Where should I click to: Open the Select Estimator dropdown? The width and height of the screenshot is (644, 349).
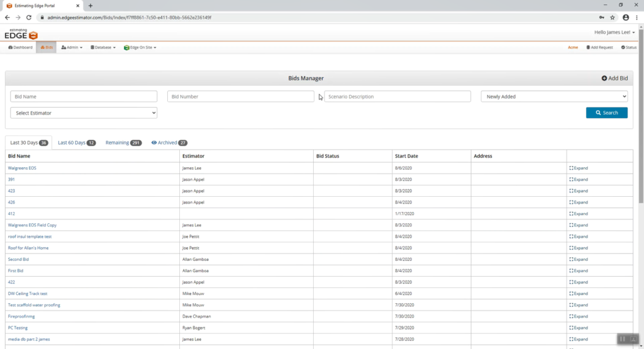pyautogui.click(x=84, y=113)
